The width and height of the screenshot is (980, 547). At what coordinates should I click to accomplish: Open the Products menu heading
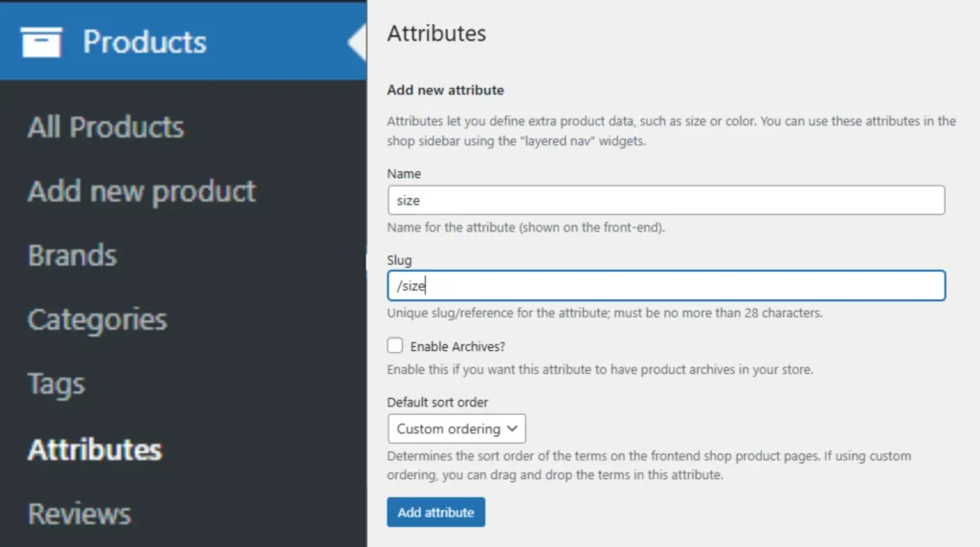point(145,42)
